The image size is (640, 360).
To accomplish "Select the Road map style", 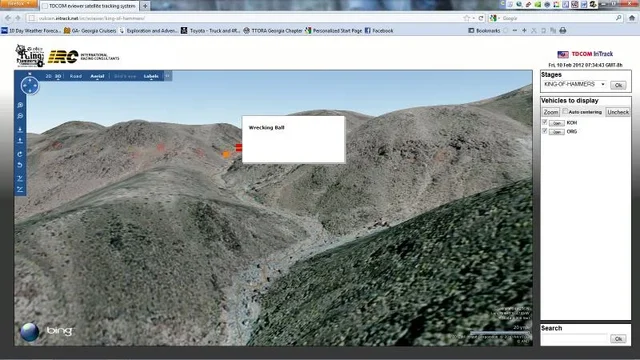I will 76,76.
